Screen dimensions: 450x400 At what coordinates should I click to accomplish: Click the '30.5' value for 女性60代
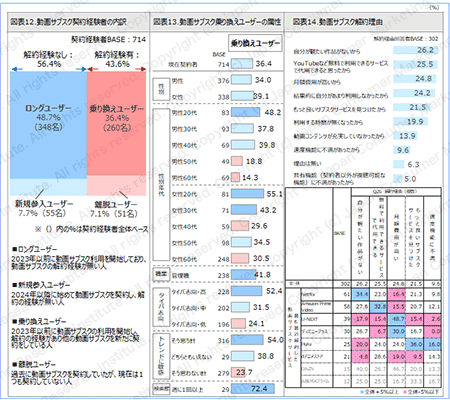coord(261,258)
